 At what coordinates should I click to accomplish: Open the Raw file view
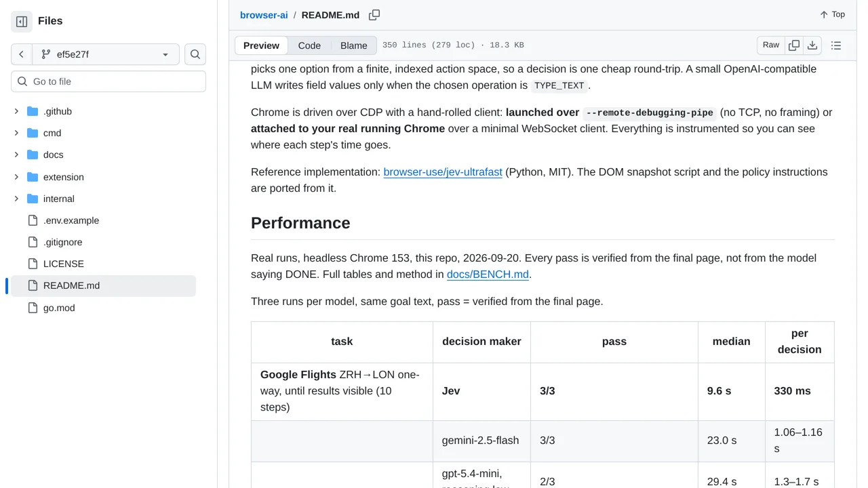(771, 45)
